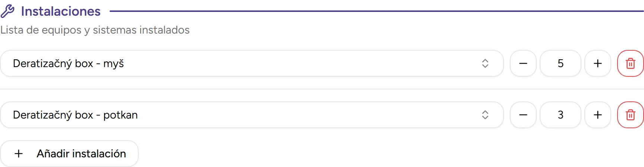The width and height of the screenshot is (644, 167).
Task: Remove the Deratizačný box - potkan installation
Action: pos(630,115)
